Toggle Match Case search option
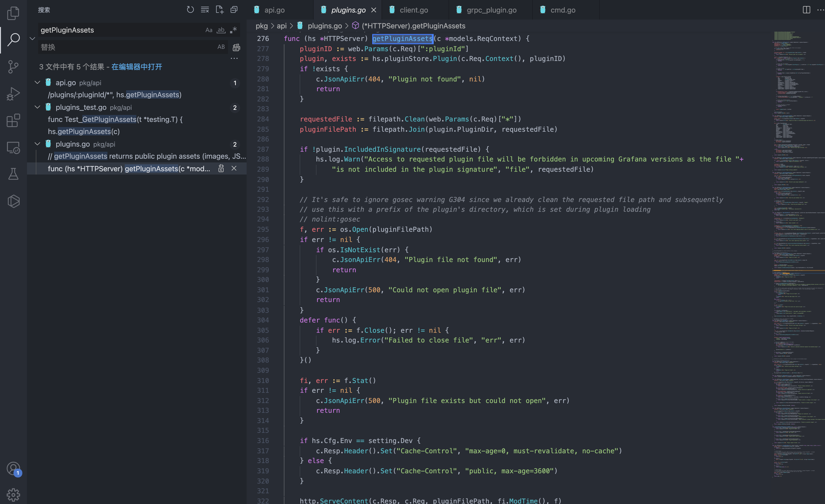 209,30
